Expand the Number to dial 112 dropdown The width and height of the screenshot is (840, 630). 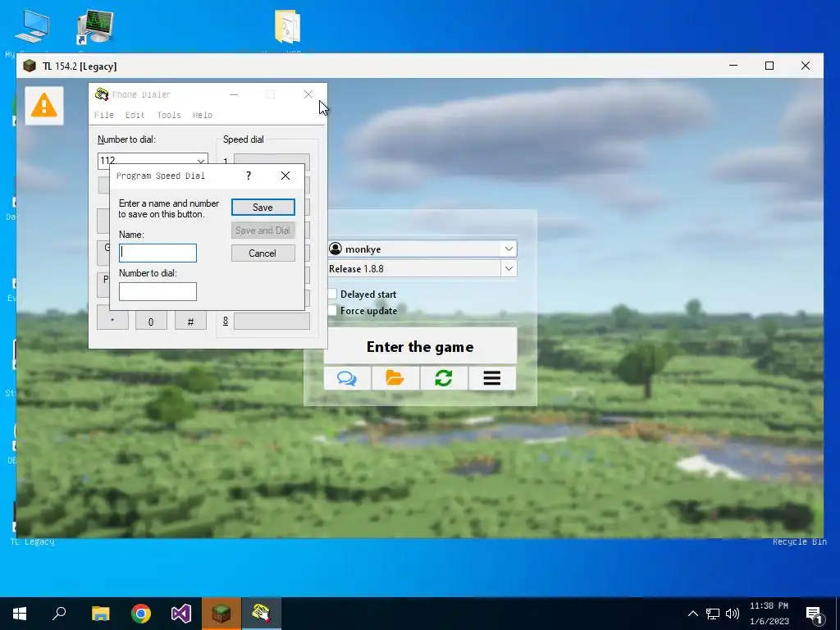pos(201,160)
